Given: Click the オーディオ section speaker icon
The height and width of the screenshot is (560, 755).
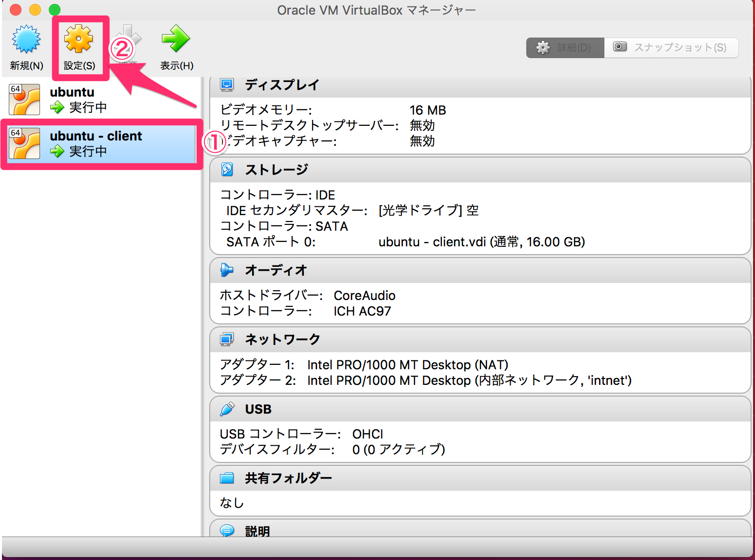Looking at the screenshot, I should (x=227, y=270).
